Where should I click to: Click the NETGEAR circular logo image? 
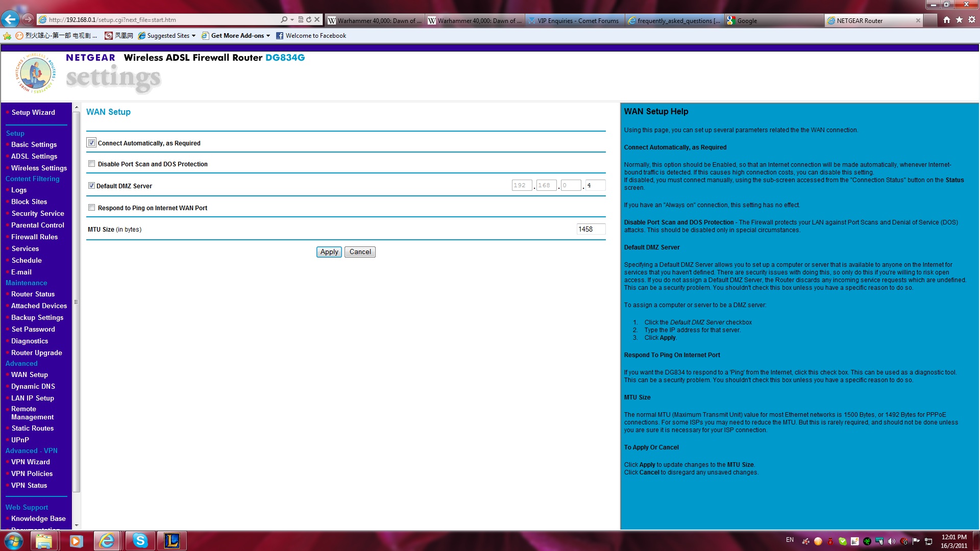35,73
